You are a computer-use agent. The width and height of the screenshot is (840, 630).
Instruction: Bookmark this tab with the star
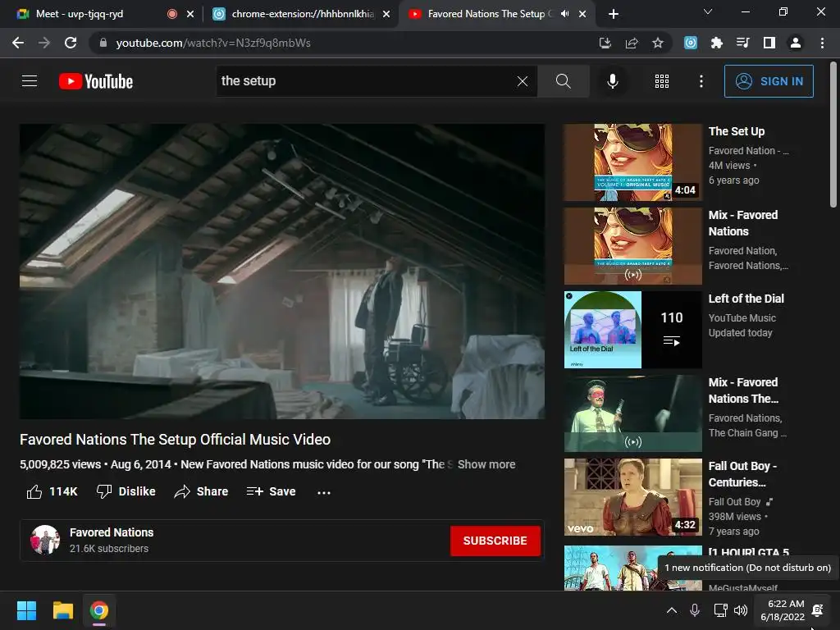click(657, 43)
